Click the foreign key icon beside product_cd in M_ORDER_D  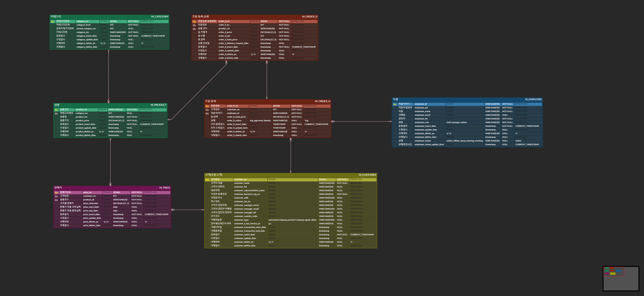pos(194,29)
